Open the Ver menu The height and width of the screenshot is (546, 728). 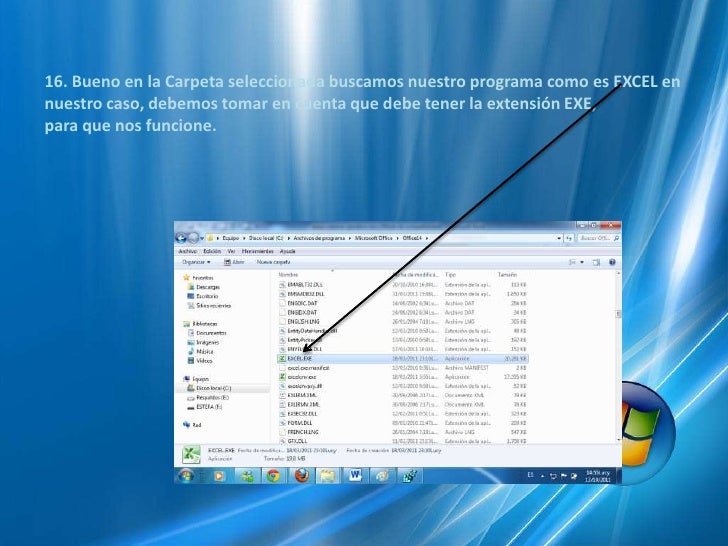point(231,251)
